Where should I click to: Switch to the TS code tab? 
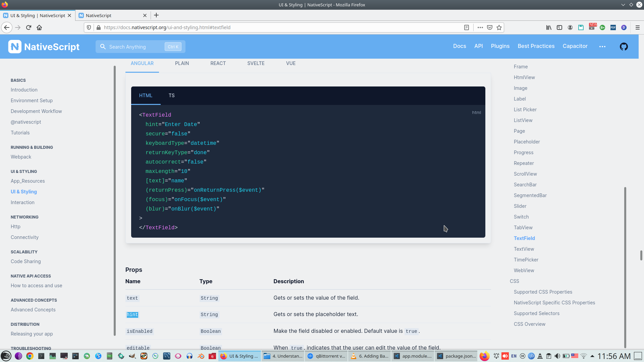point(171,96)
